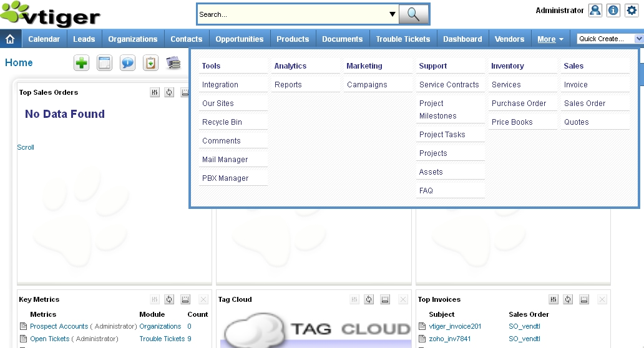644x348 pixels.
Task: Go to the home house icon in navbar
Action: (x=10, y=39)
